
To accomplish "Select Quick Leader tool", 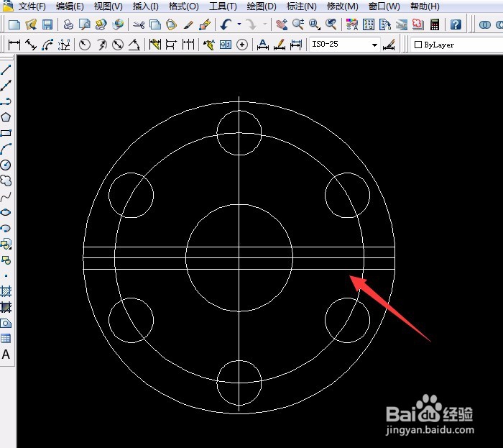I will tap(209, 45).
